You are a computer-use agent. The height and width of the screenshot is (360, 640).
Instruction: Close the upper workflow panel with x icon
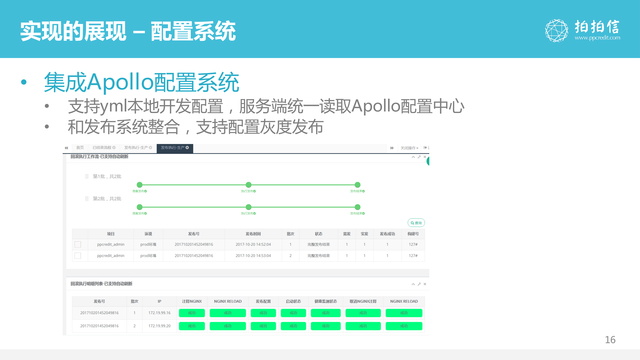424,157
